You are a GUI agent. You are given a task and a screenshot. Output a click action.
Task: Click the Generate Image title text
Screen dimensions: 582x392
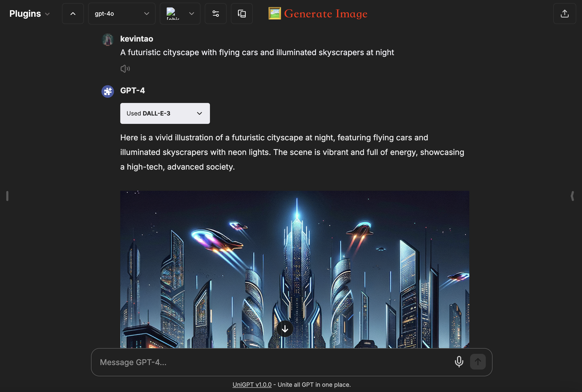(x=326, y=14)
